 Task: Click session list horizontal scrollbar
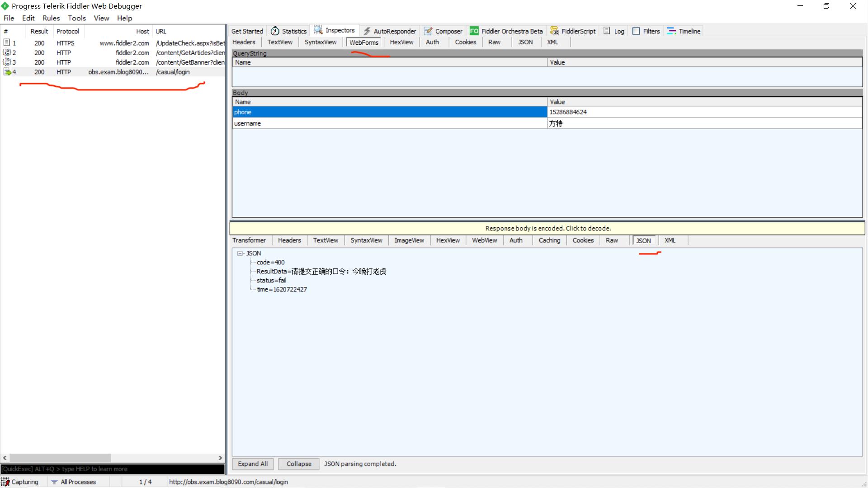click(60, 458)
